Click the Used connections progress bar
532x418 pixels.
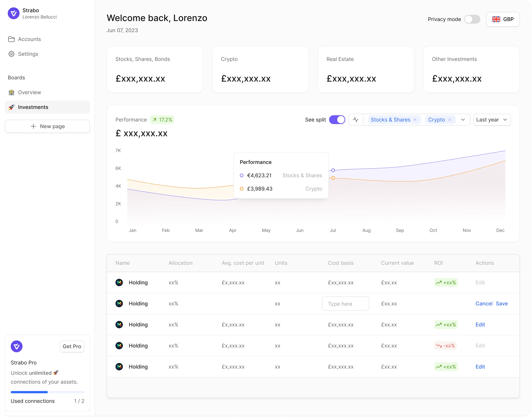[x=47, y=392]
